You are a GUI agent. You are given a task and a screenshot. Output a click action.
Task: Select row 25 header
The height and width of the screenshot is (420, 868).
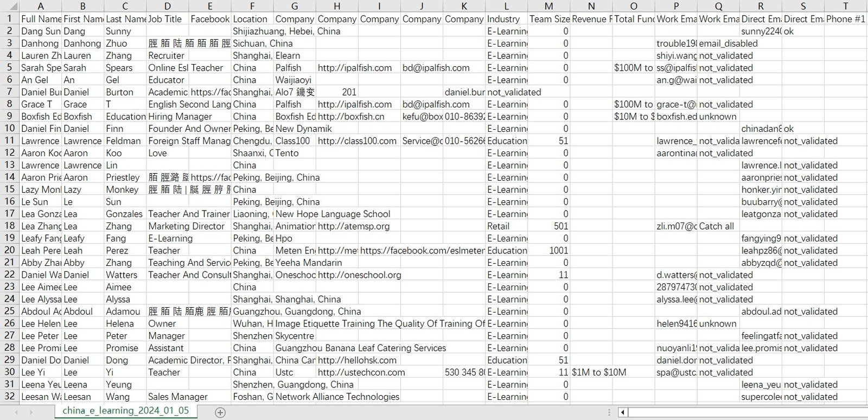click(9, 311)
